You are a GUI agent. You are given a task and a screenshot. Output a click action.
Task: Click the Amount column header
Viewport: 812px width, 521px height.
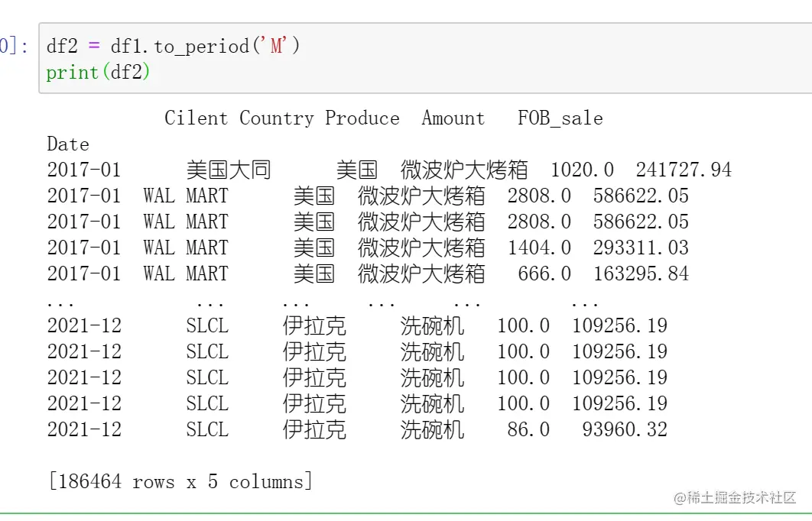453,118
